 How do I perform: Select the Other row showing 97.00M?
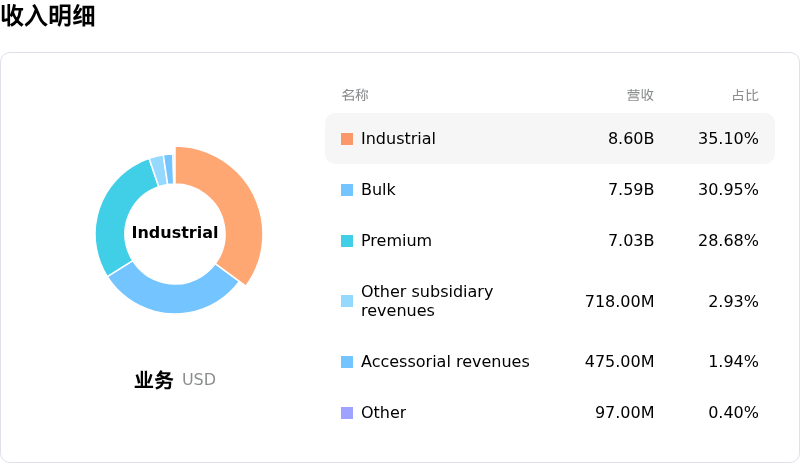[x=550, y=412]
